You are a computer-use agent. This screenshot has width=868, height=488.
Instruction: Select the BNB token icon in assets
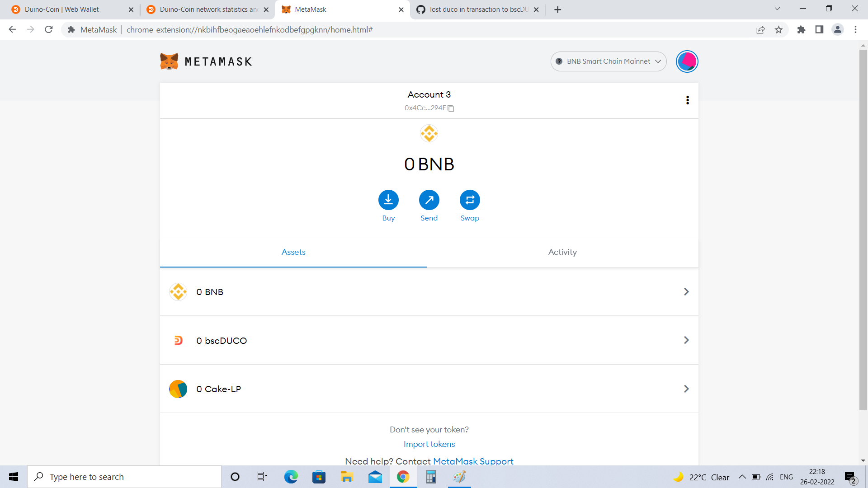(178, 291)
